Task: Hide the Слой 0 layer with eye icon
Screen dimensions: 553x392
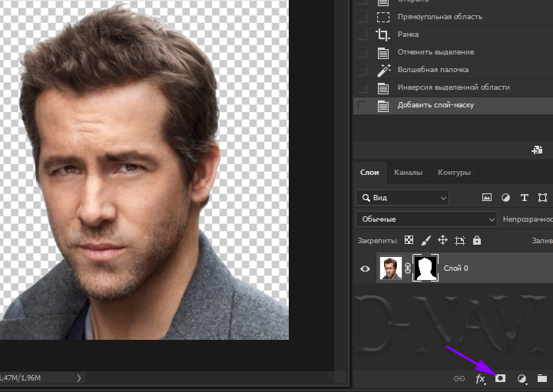Action: 365,268
